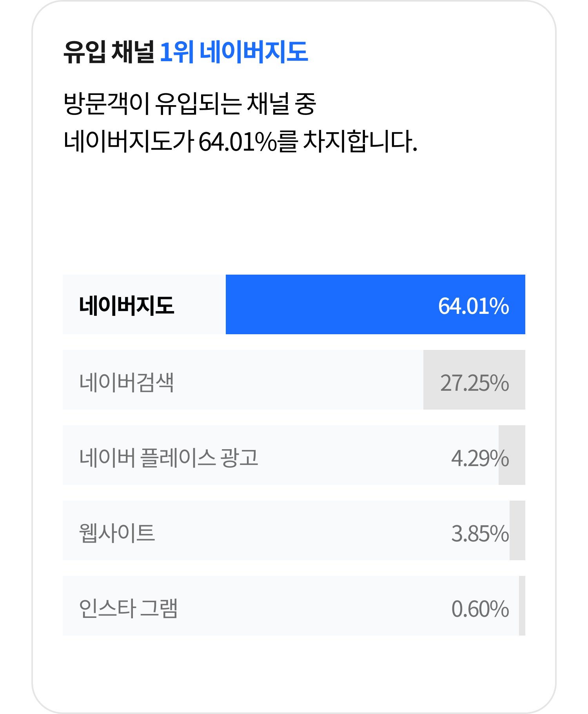Click empty area of 네이버검색 row
The image size is (588, 714).
[x=298, y=380]
